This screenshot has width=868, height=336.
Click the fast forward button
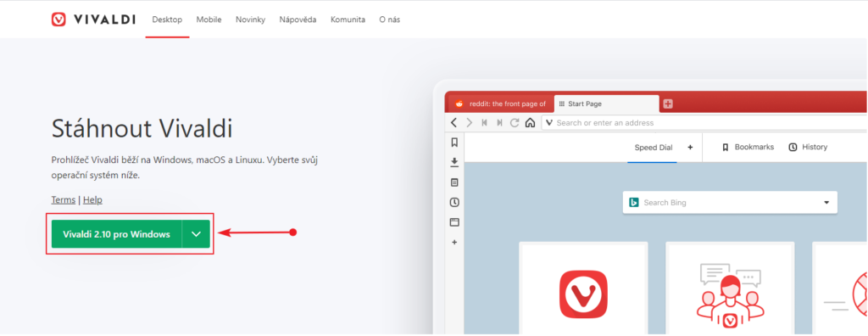pos(499,122)
